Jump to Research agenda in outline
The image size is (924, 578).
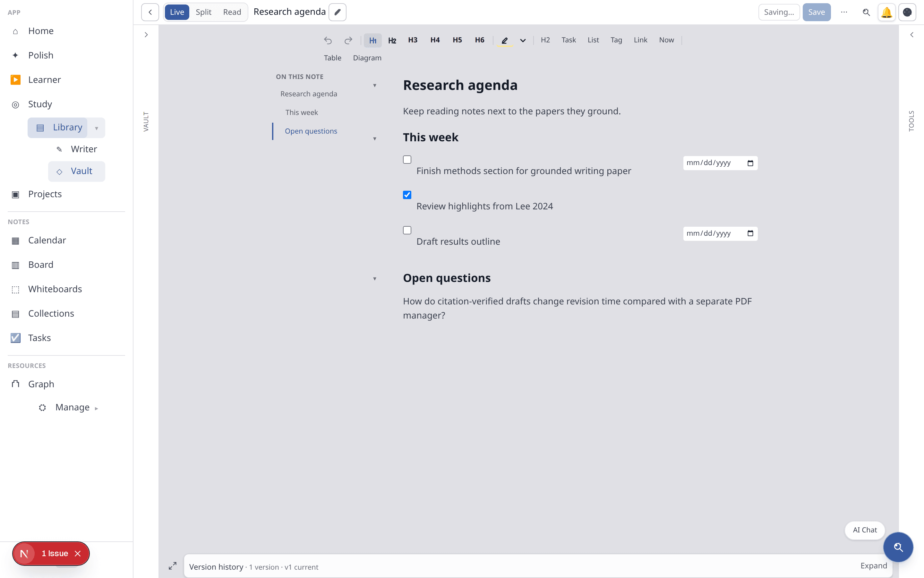point(309,94)
